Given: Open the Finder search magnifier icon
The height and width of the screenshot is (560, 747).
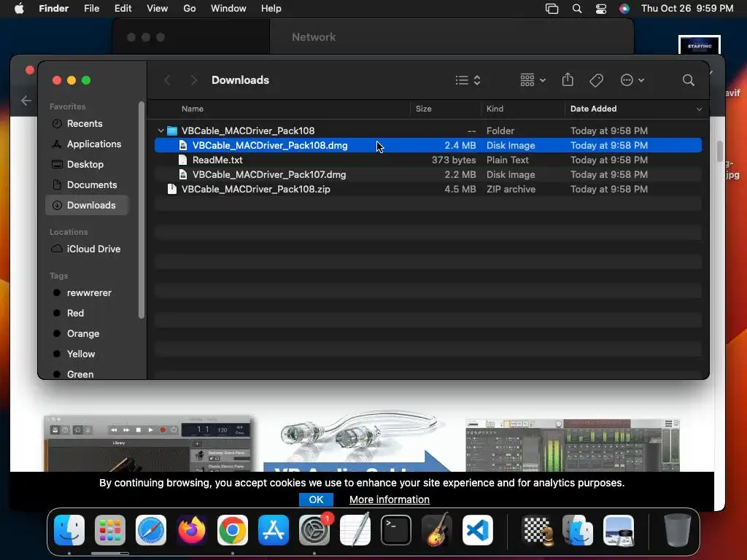Looking at the screenshot, I should click(x=688, y=80).
